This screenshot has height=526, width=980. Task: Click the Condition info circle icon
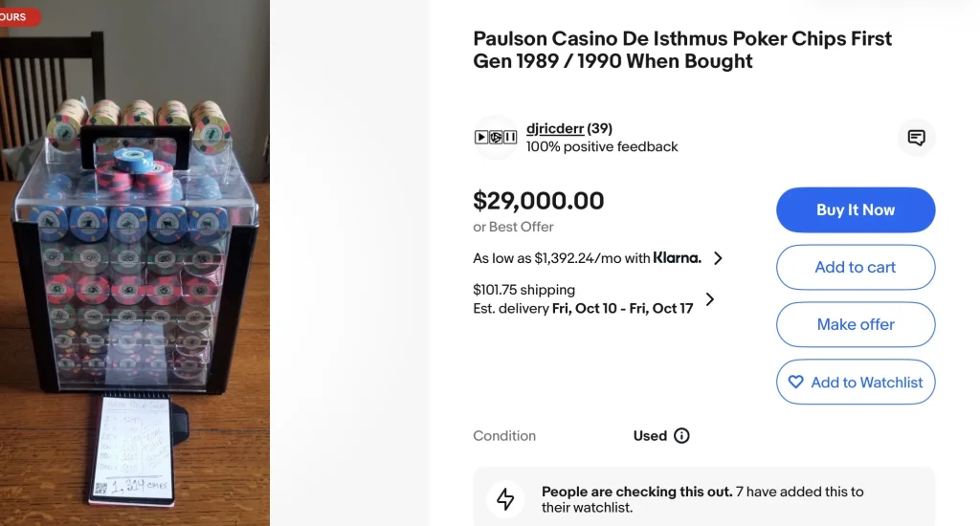(x=681, y=435)
